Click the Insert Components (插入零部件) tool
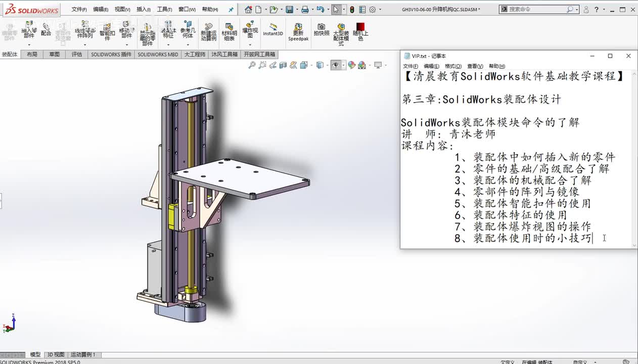 (x=29, y=30)
